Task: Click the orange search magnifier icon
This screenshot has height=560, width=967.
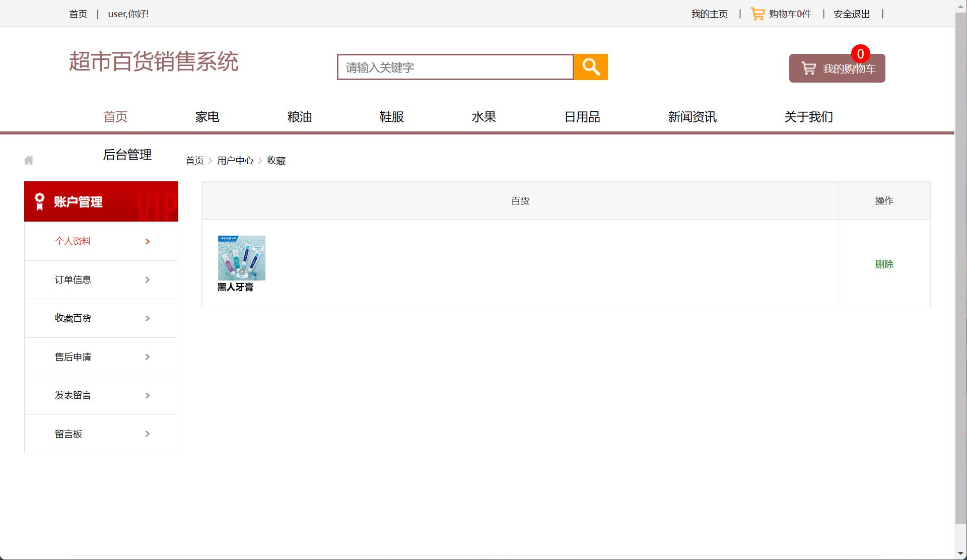Action: [590, 66]
